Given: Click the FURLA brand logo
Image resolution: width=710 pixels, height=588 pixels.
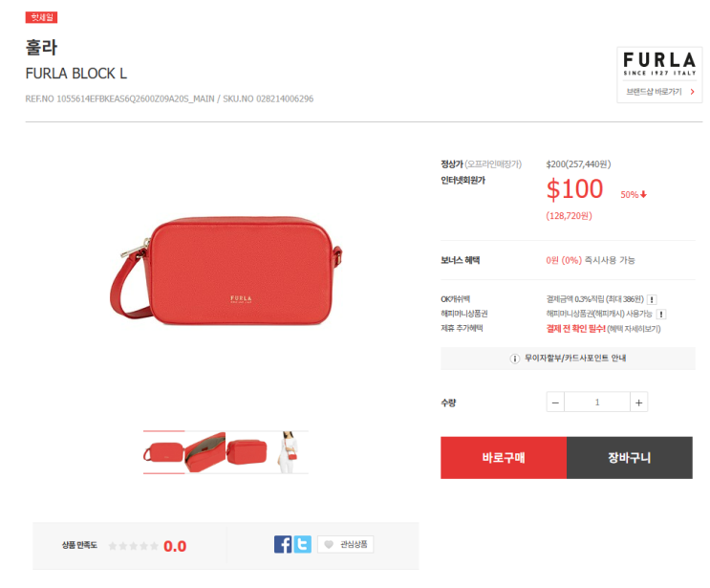Looking at the screenshot, I should point(659,63).
